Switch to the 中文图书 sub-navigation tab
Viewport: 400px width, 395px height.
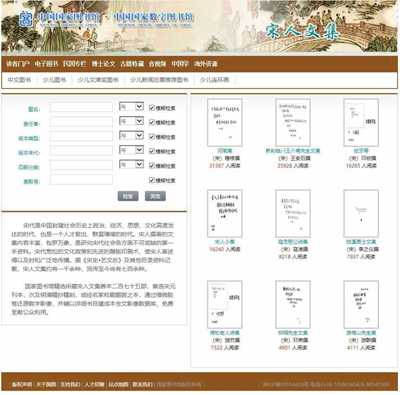tap(19, 80)
